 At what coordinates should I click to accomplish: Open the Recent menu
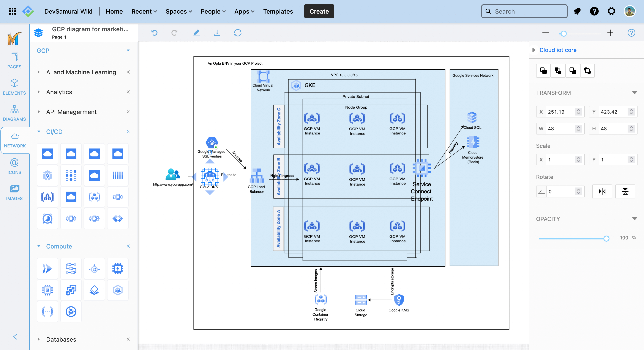click(144, 11)
